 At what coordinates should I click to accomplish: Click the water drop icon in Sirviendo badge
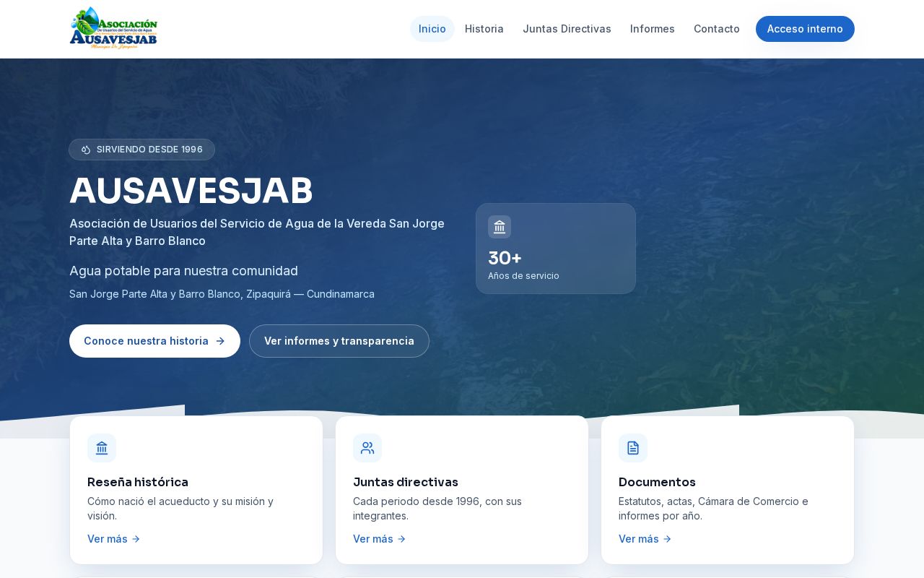[86, 150]
